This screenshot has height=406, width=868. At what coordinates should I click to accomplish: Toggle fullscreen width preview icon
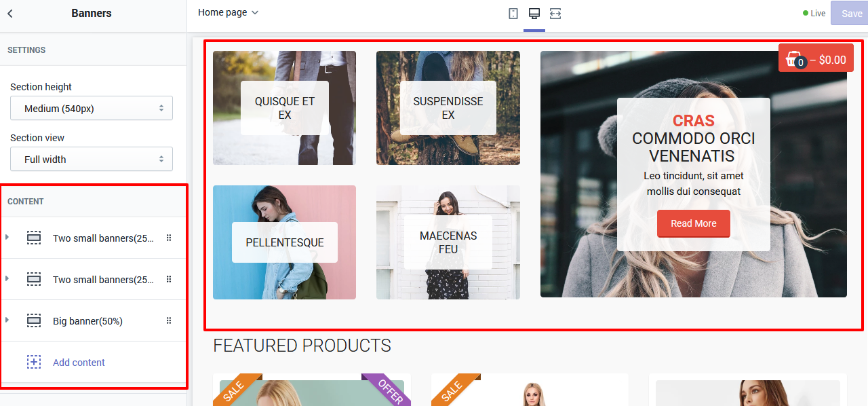[555, 14]
